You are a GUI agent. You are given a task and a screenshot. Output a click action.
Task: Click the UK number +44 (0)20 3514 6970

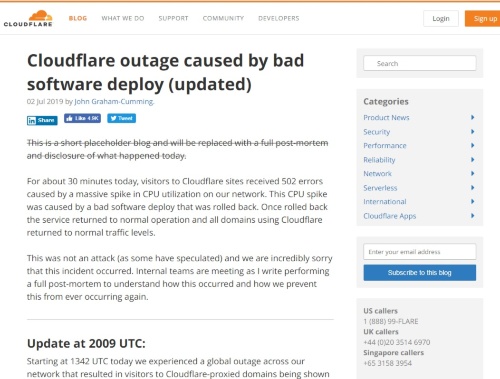click(x=397, y=342)
